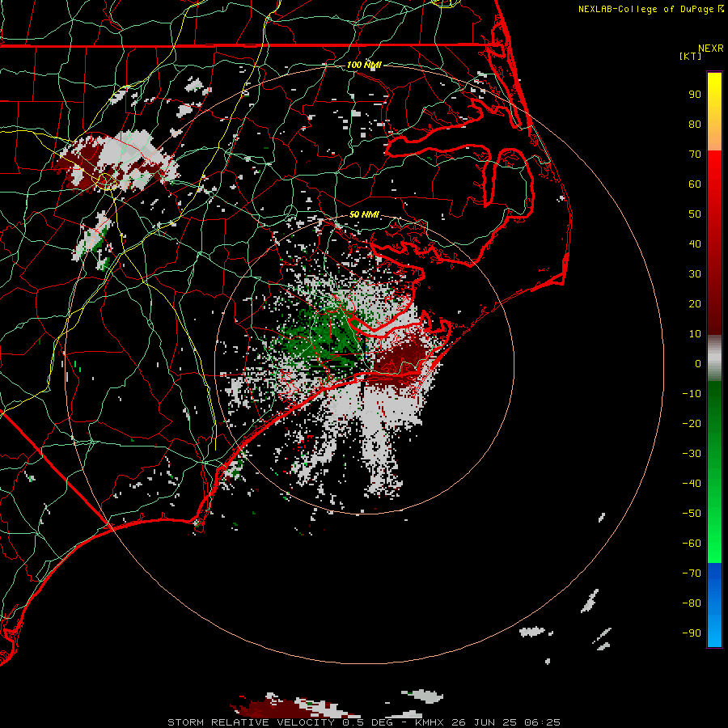
Task: Click the 100 NMI range ring label
Action: (x=364, y=65)
